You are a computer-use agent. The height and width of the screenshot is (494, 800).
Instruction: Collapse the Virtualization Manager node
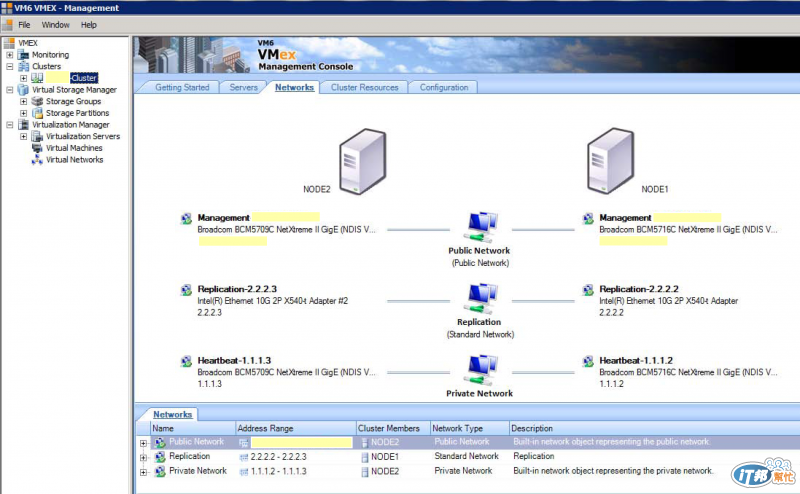(10, 125)
